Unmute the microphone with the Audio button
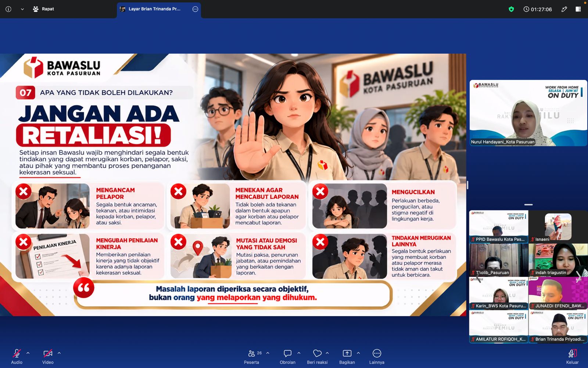Image resolution: width=588 pixels, height=368 pixels. click(17, 356)
